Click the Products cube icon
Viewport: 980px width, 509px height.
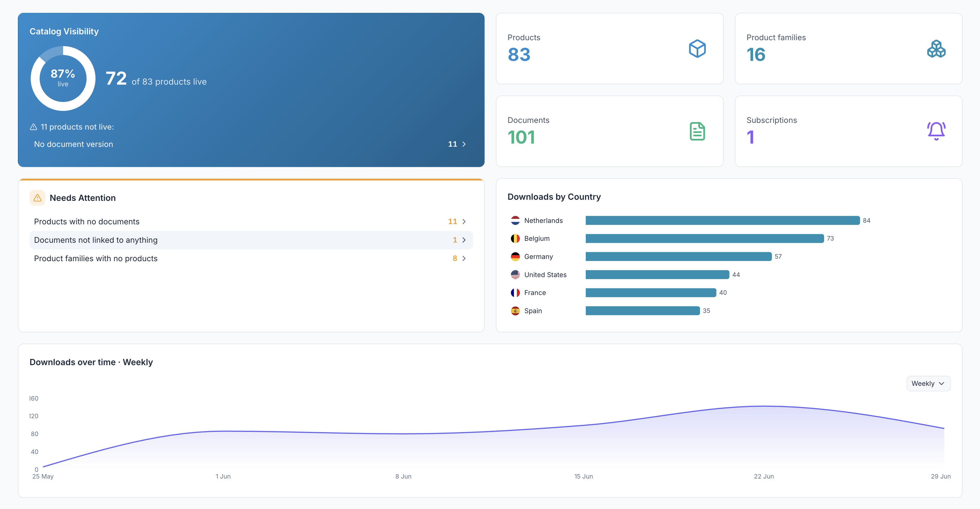click(697, 49)
